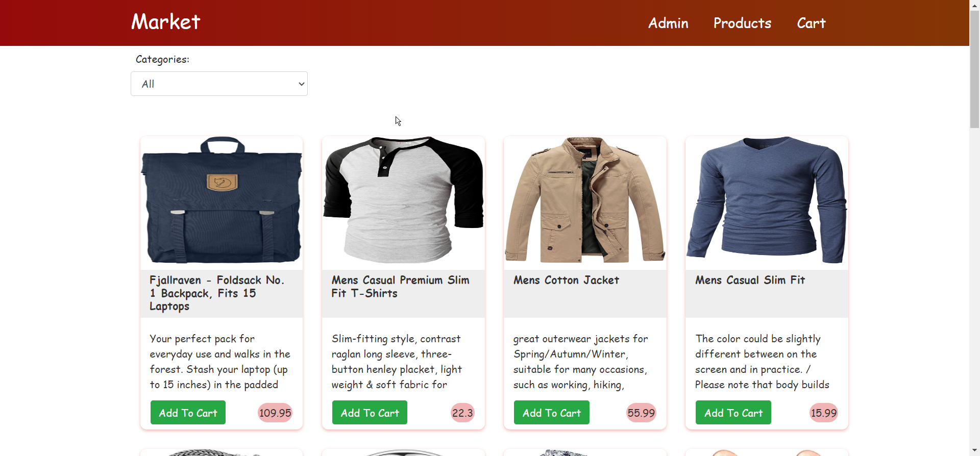980x456 pixels.
Task: Add Mens Casual Slim Fit to cart
Action: [733, 413]
